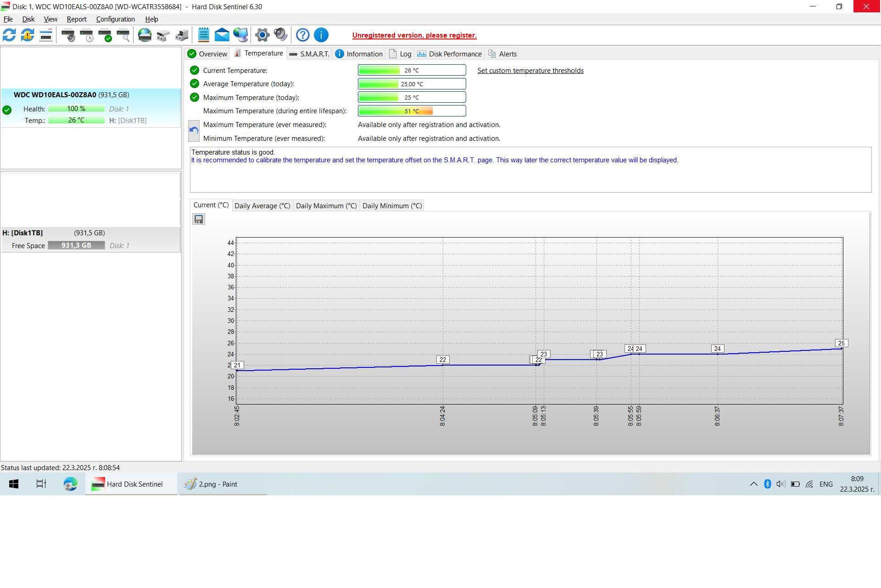Click the Bluetooth tray icon

[x=767, y=484]
